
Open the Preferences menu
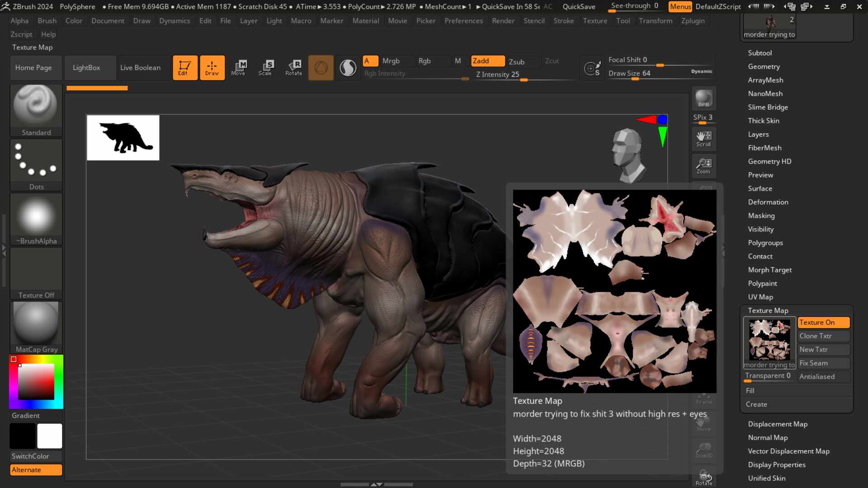tap(463, 21)
